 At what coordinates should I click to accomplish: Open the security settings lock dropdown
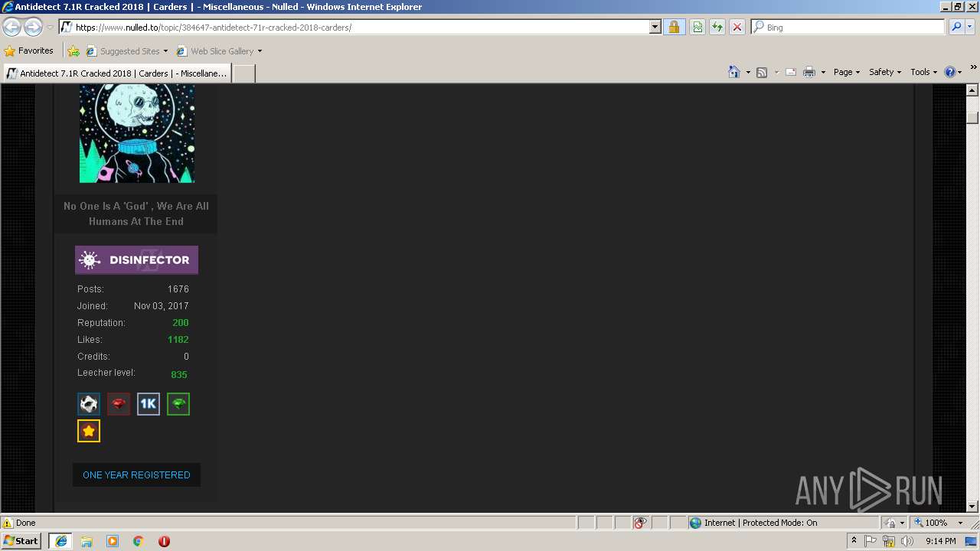894,523
